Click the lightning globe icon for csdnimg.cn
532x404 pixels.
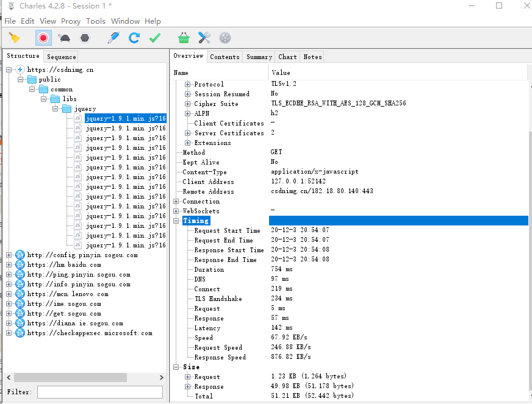pyautogui.click(x=20, y=70)
